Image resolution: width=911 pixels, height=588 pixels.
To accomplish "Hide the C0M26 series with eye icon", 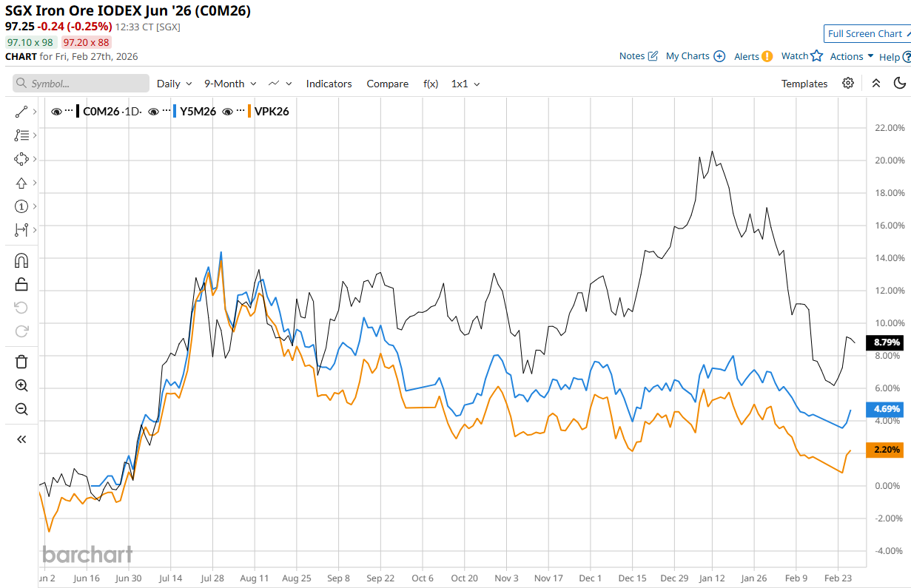I will 56,112.
